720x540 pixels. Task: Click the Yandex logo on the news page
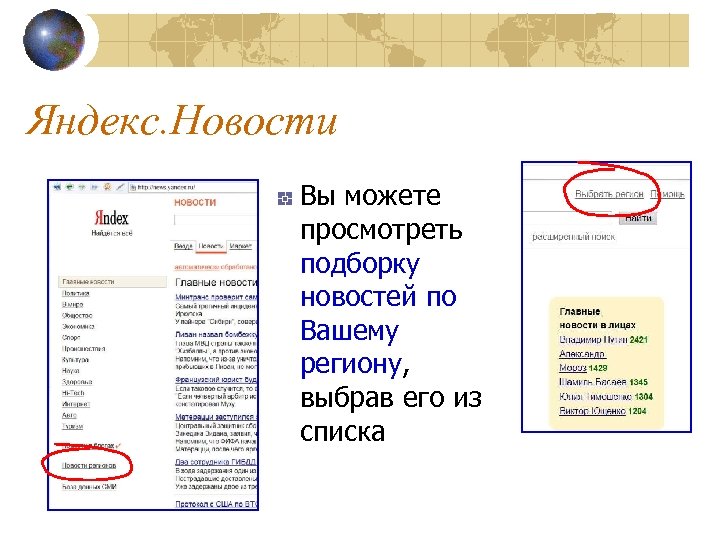pos(112,218)
